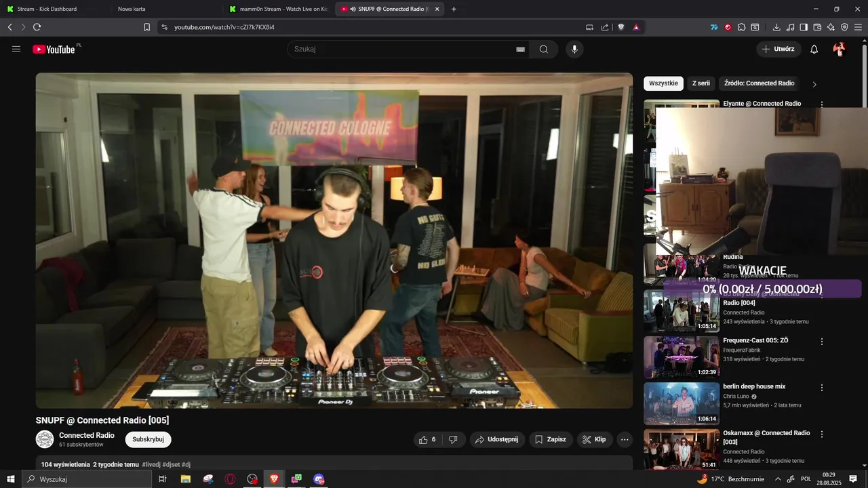
Task: Bookmark this page in the address bar
Action: [146, 27]
